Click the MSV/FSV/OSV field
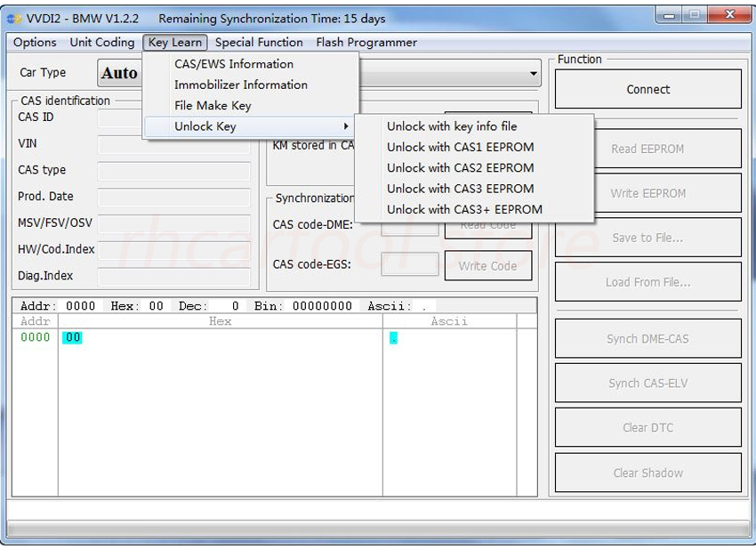 [173, 224]
